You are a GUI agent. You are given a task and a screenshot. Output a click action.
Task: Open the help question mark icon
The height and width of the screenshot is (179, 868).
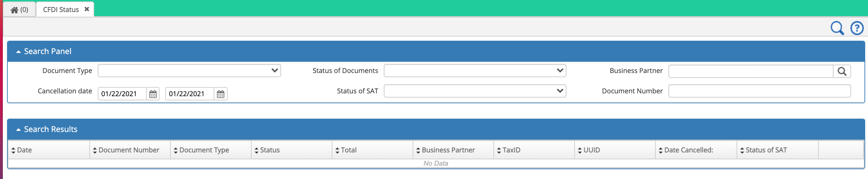pos(857,28)
